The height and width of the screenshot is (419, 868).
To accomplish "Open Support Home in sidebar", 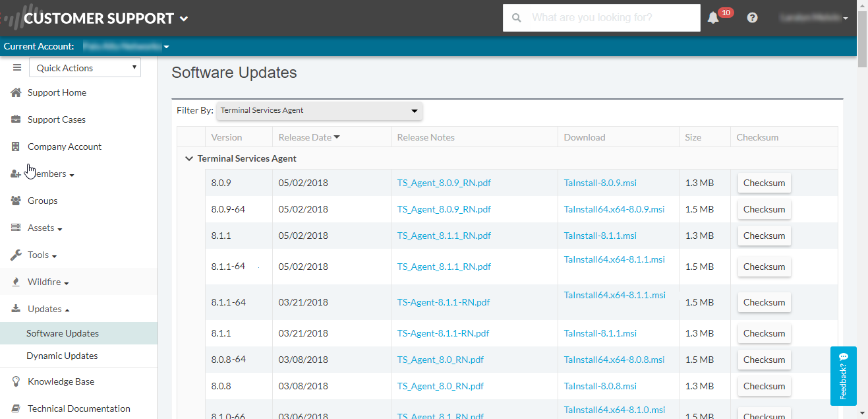I will click(x=57, y=92).
